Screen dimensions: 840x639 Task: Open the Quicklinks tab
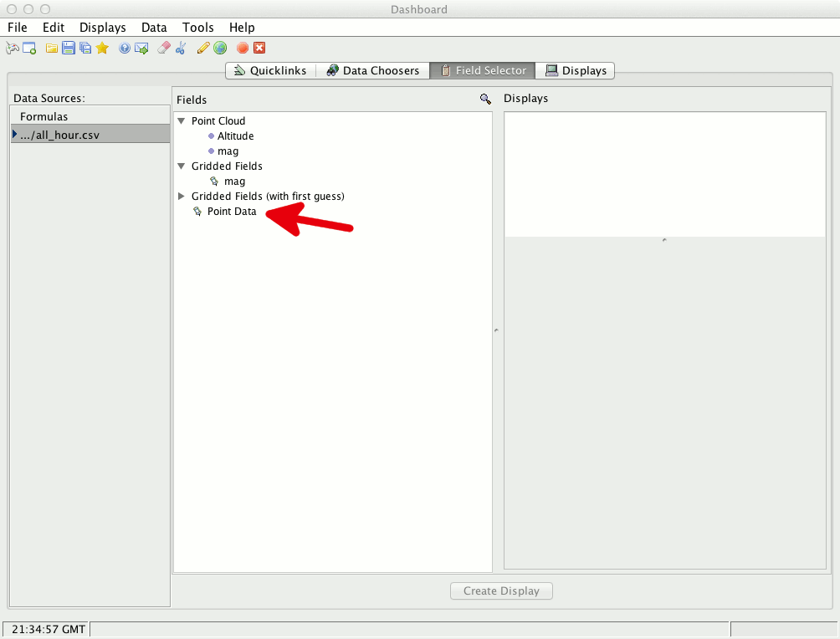click(x=270, y=71)
